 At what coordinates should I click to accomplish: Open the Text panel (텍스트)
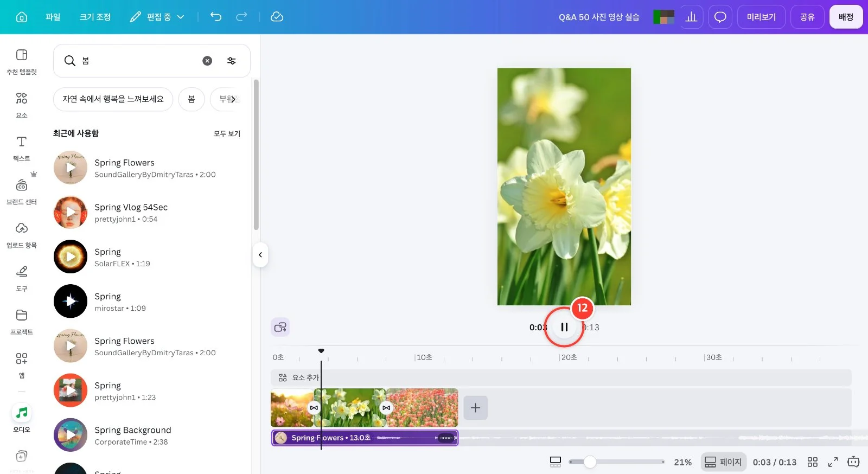click(22, 148)
